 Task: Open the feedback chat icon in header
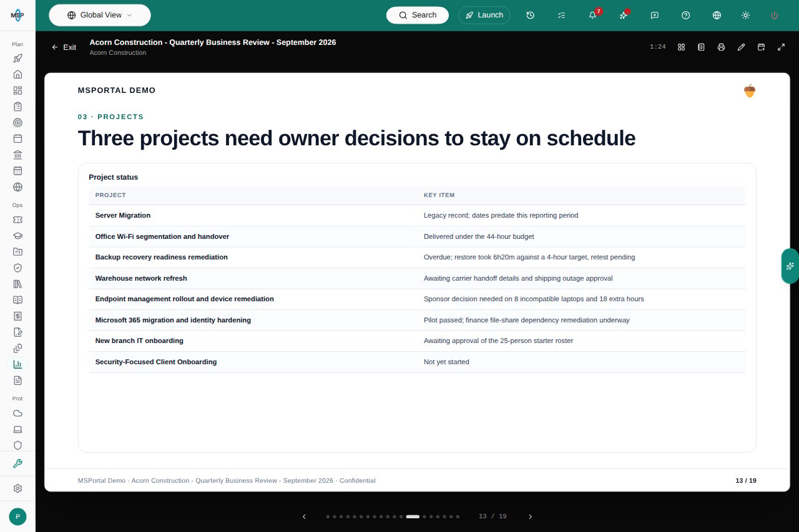[x=655, y=15]
